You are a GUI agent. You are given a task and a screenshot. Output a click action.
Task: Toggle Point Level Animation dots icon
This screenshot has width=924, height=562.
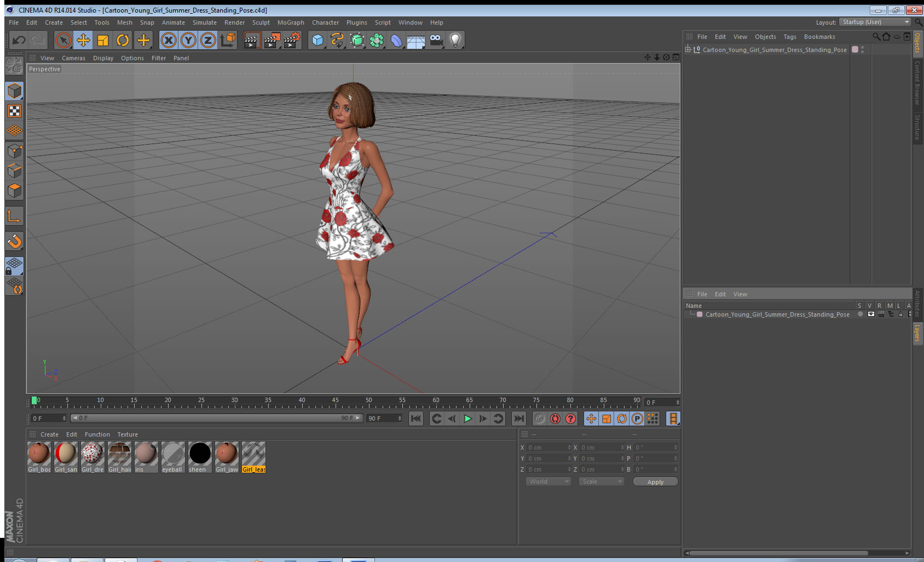coord(652,418)
